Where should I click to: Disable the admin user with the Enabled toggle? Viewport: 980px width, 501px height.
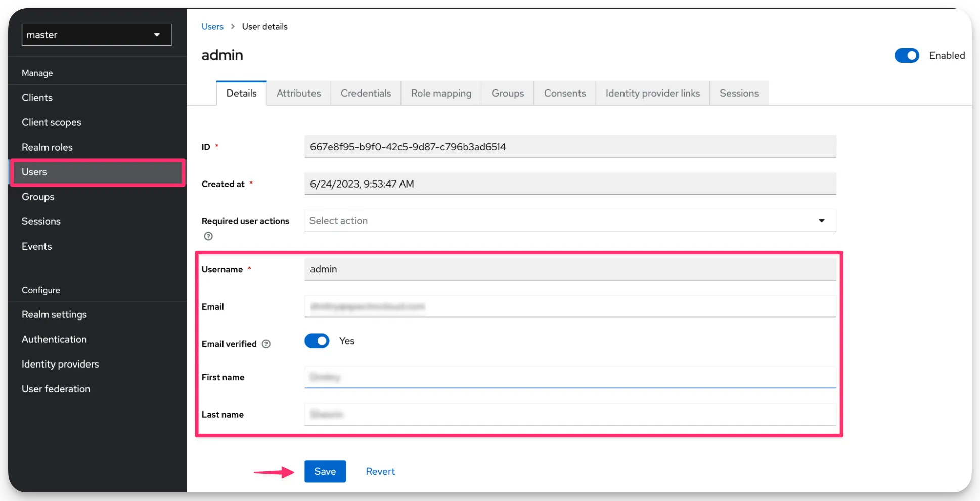[907, 55]
